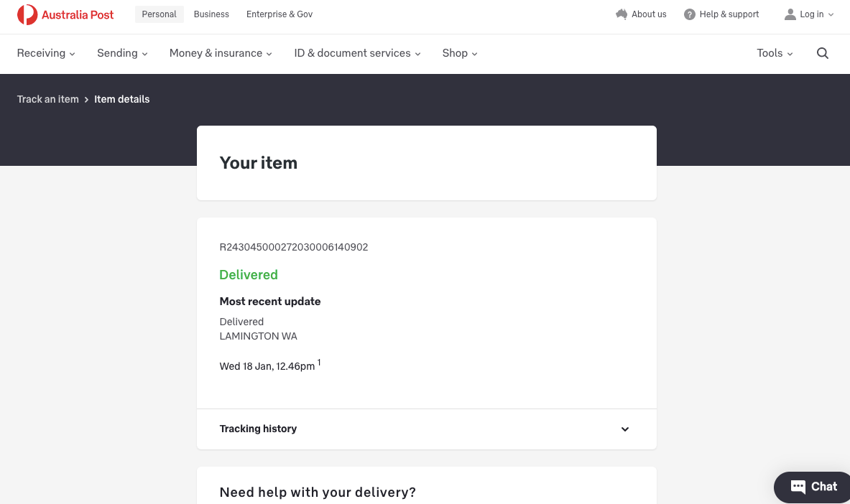Click the footnote 1 superscript beside delivery time
850x504 pixels.
pos(319,363)
